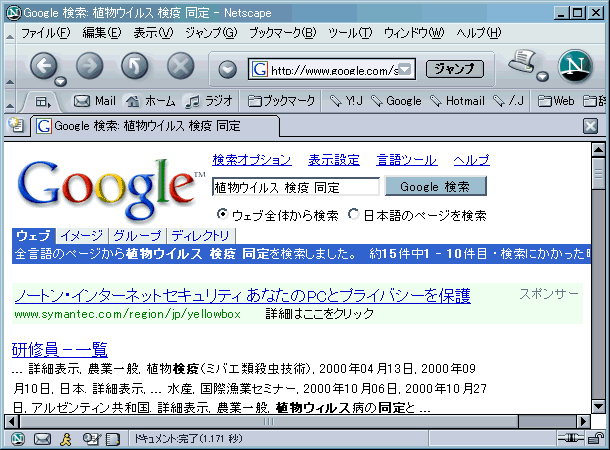Open the 研修員一覧 search result link
The width and height of the screenshot is (610, 450).
[x=59, y=349]
